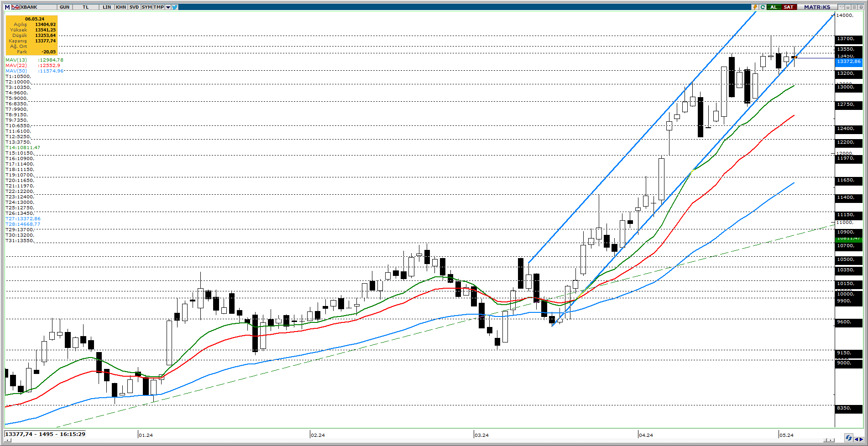Toggle LIN scale mode

(107, 7)
